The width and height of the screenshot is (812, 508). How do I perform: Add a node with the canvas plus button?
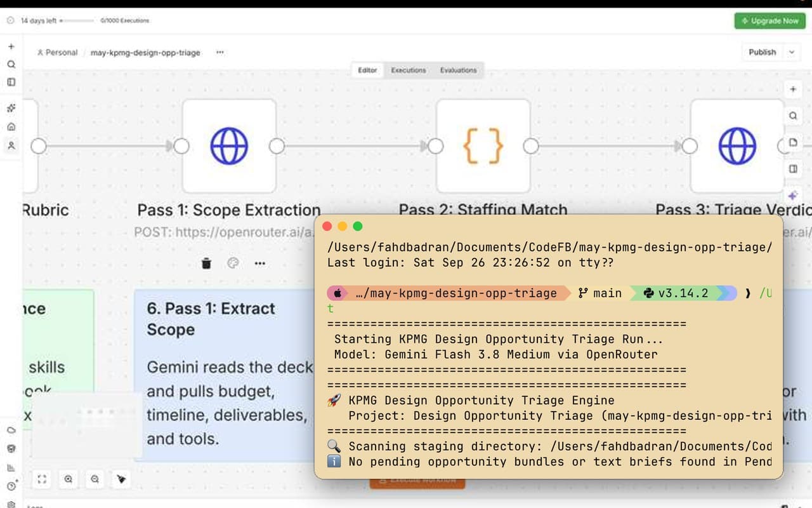tap(793, 90)
